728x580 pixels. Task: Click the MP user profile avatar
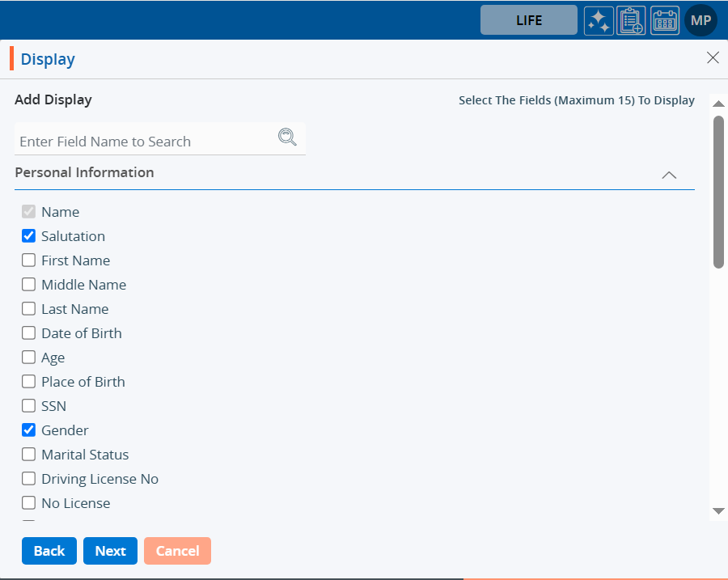pos(700,20)
